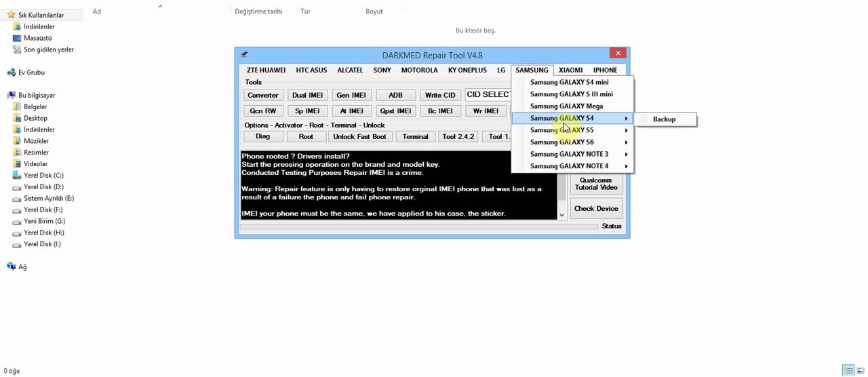
Task: Click the ADB button
Action: (x=395, y=95)
